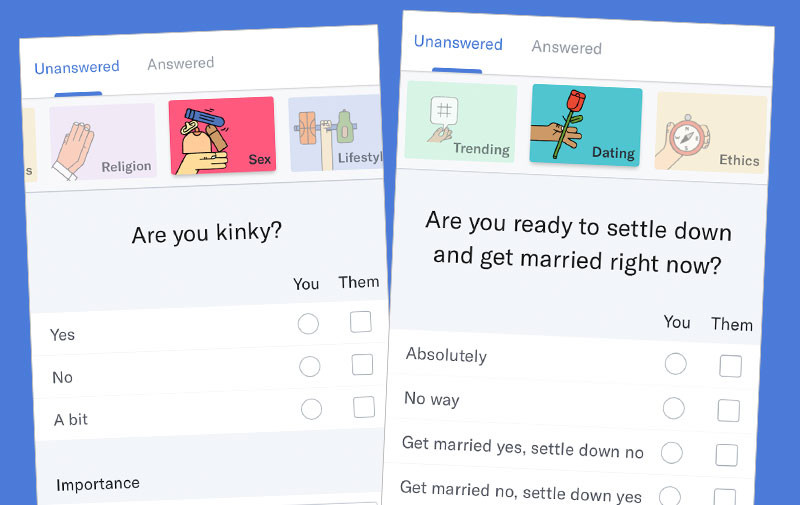Viewport: 800px width, 505px height.
Task: Select 'Yes' radio button for kinky question
Action: [308, 323]
